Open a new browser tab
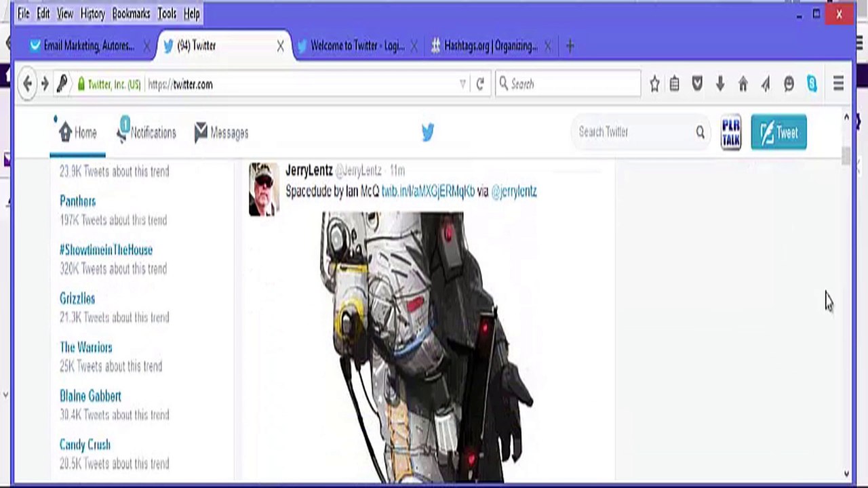 point(570,46)
